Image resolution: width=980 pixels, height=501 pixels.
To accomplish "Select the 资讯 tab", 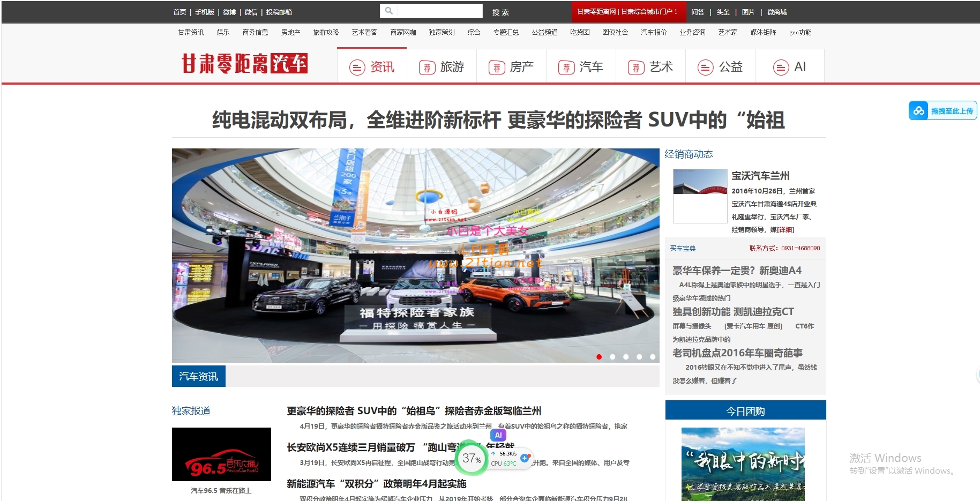I will click(372, 66).
